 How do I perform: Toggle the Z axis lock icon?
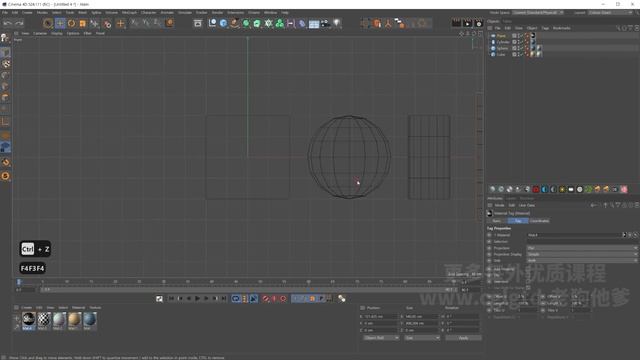(x=158, y=23)
